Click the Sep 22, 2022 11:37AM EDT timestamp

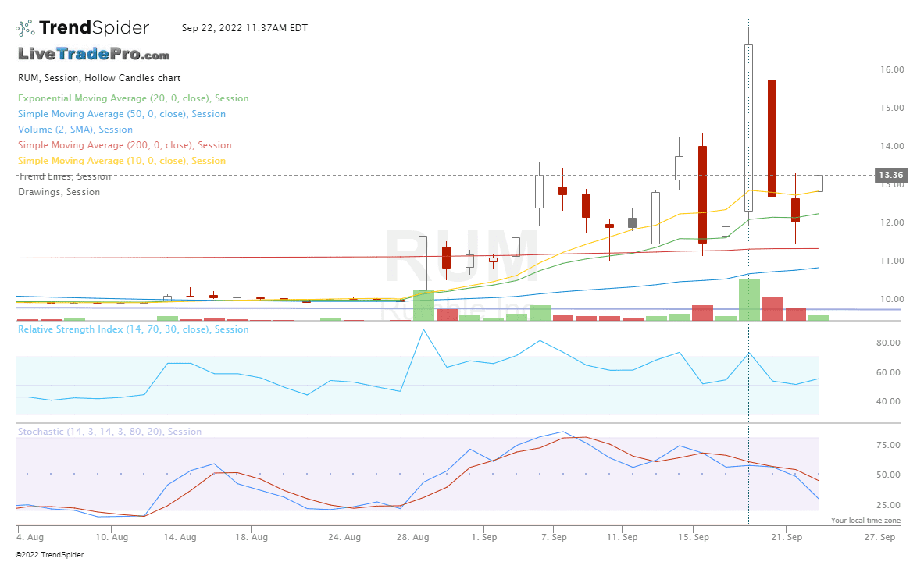pos(244,27)
